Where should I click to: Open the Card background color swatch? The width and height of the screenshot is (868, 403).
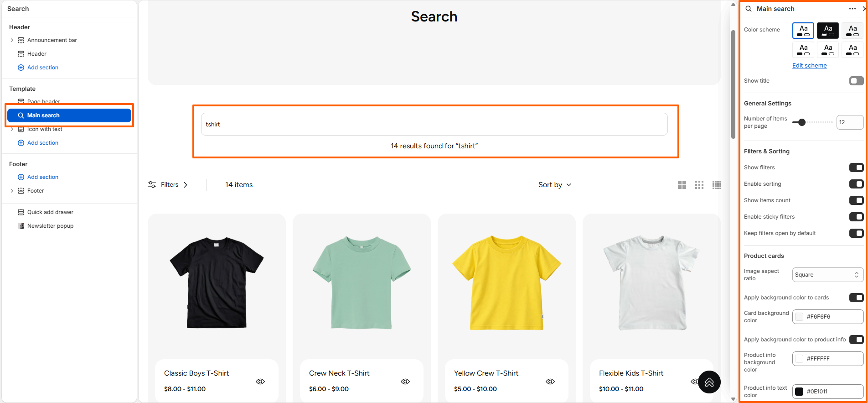point(799,317)
